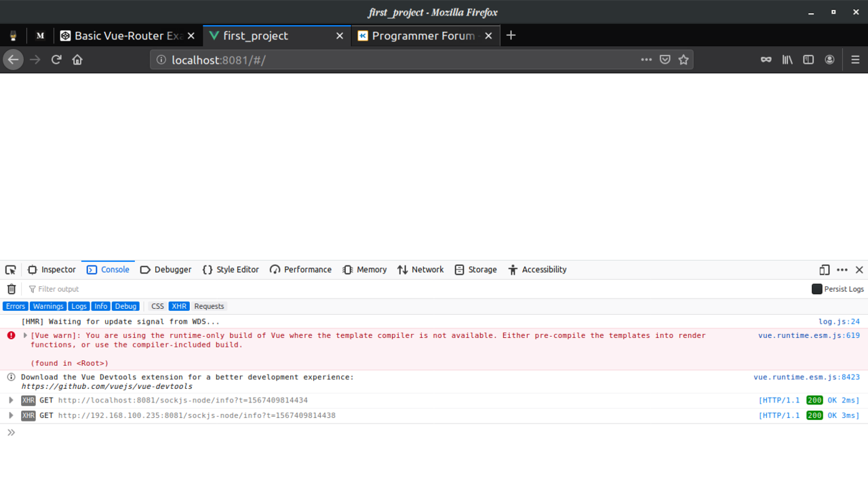Close the developer tools panel
The width and height of the screenshot is (868, 490).
pyautogui.click(x=859, y=269)
